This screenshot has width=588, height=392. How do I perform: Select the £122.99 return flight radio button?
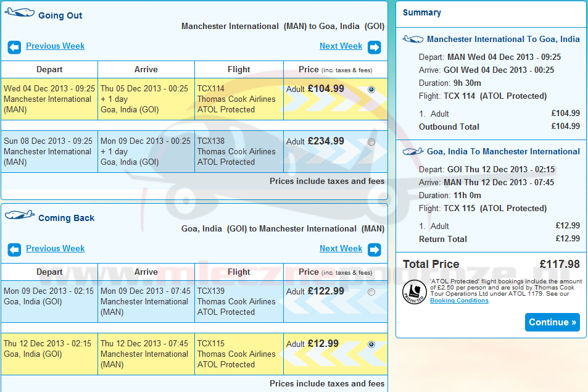tap(371, 292)
